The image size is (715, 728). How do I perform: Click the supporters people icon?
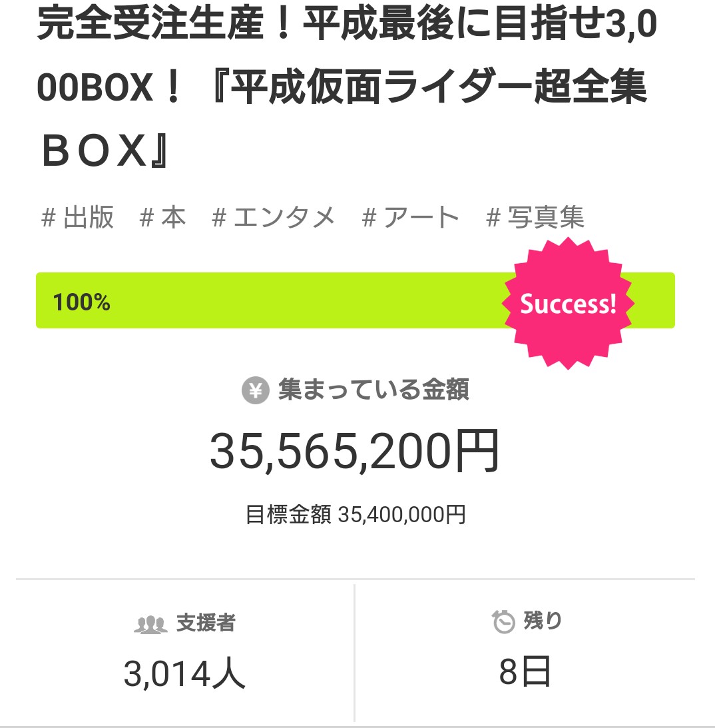(150, 625)
